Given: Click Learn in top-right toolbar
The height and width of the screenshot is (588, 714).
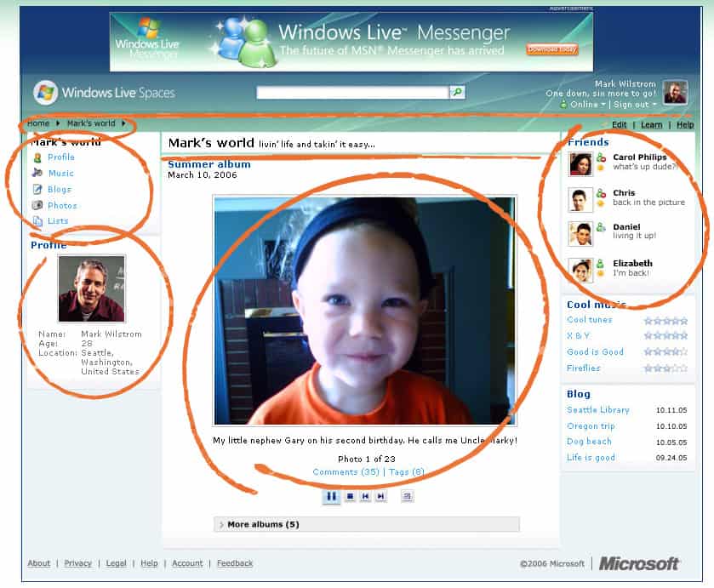Looking at the screenshot, I should [651, 125].
